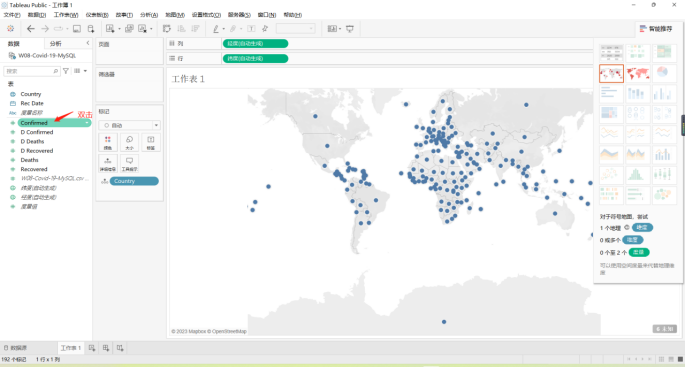Select the Country field in Data pane
The image size is (686, 368).
[x=31, y=94]
